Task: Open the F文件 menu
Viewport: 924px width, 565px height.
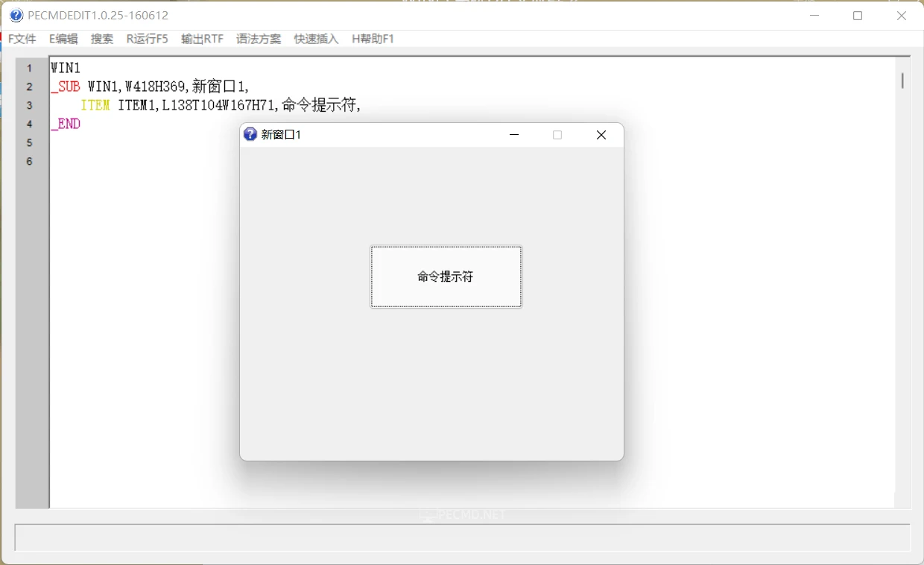Action: click(22, 39)
